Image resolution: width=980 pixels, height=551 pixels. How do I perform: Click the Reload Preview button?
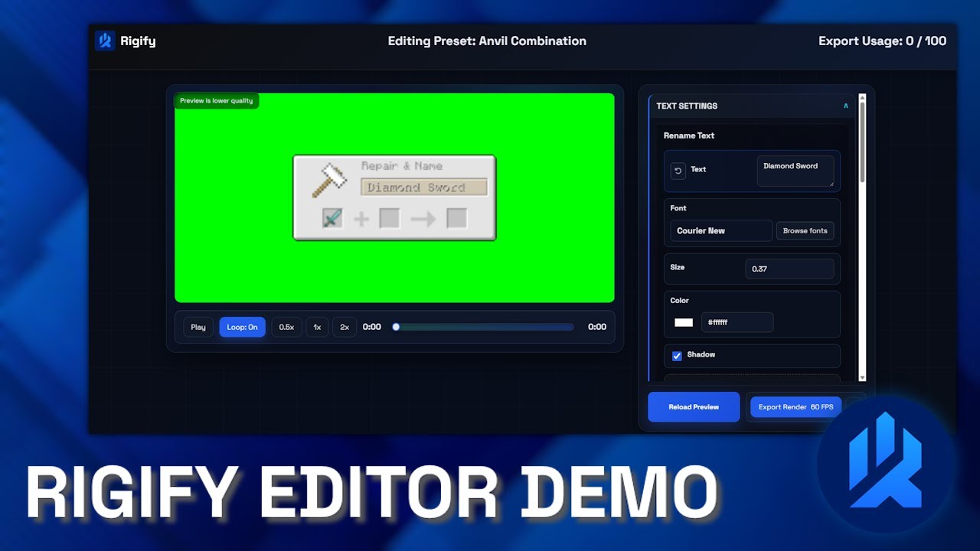click(694, 407)
